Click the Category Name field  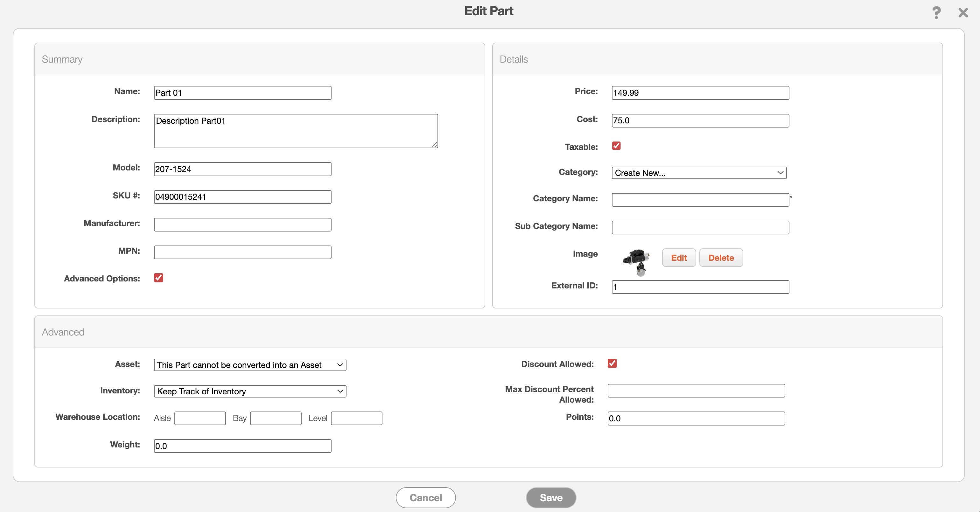tap(700, 200)
